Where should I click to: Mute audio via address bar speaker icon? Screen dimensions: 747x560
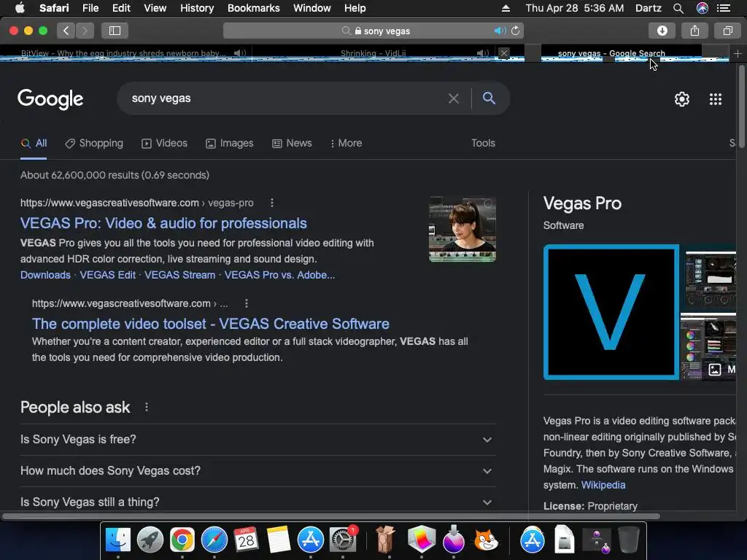click(500, 31)
